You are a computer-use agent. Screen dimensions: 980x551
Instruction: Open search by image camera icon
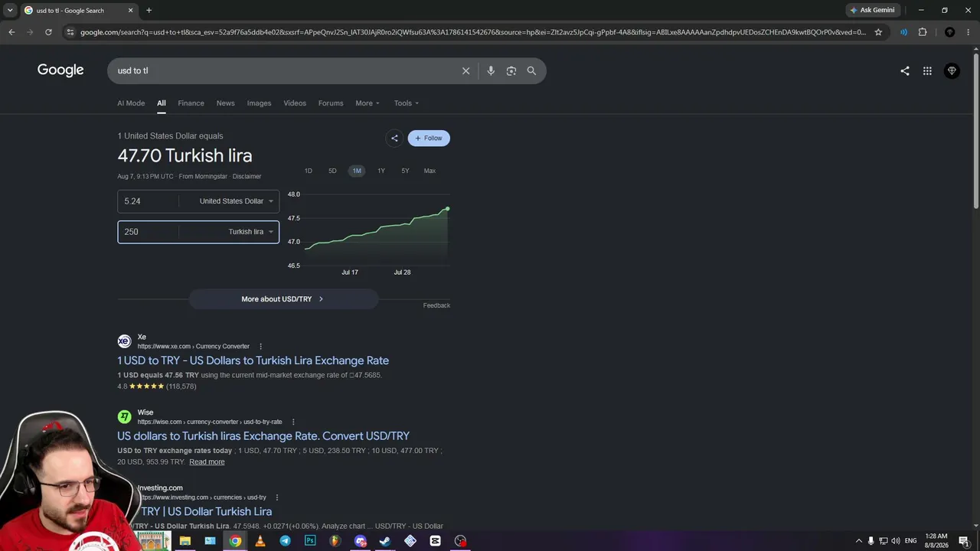[511, 70]
